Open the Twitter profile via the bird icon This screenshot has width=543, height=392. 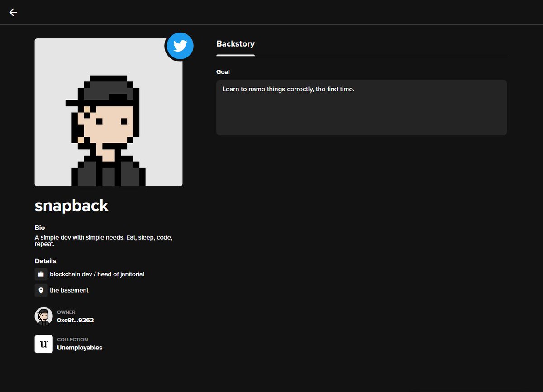coord(180,46)
